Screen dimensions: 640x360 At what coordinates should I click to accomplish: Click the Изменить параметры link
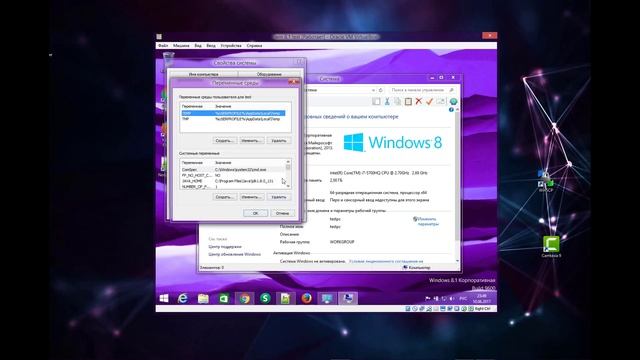[427, 221]
